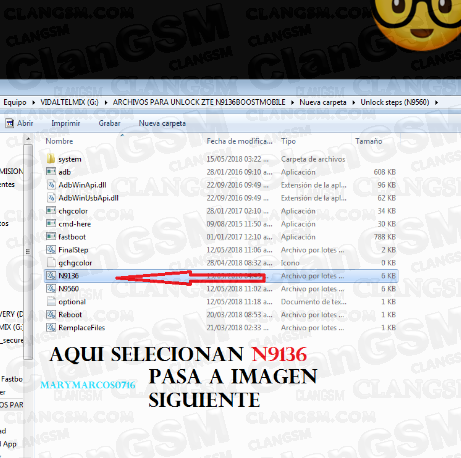Expand the breadcrumb arrow after Equipo

tap(33, 102)
